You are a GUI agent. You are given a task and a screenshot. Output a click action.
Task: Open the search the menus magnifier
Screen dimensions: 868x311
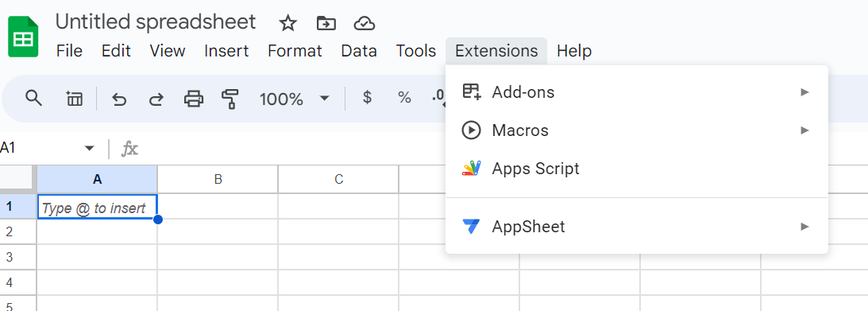point(34,99)
